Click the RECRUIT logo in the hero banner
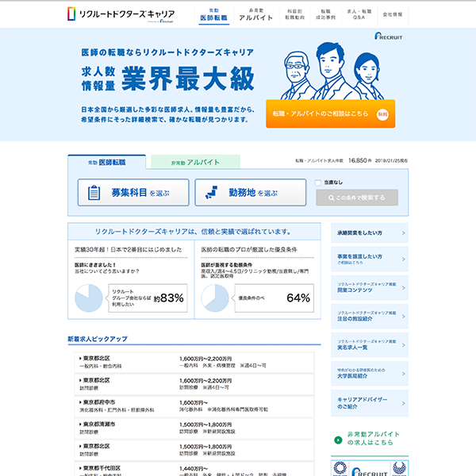The height and width of the screenshot is (476, 476). tap(388, 36)
